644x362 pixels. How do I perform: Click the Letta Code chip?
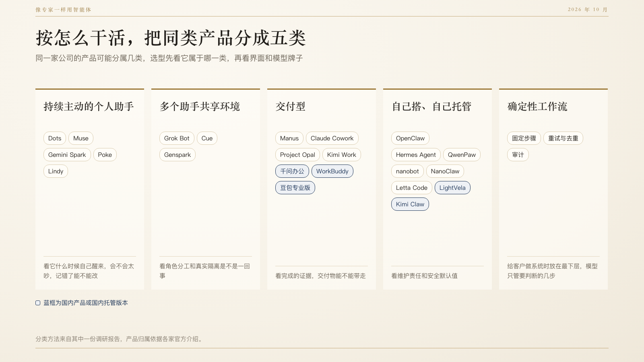click(412, 188)
